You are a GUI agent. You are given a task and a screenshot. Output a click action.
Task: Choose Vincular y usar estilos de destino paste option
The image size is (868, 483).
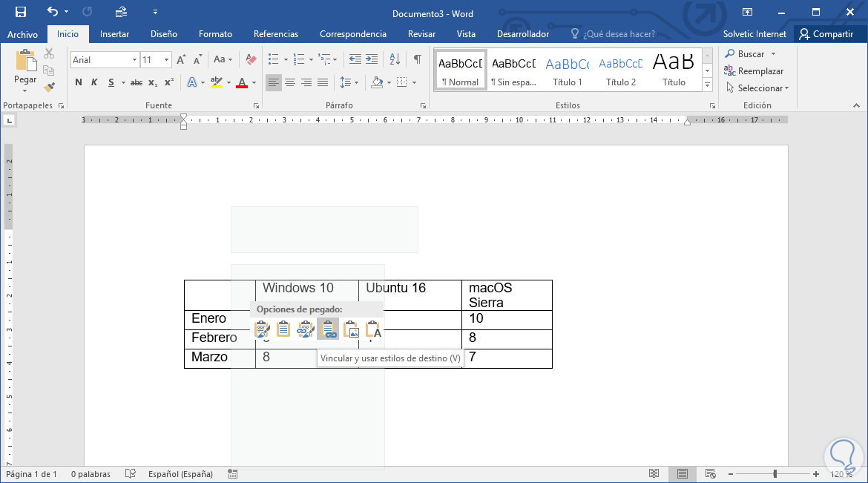(x=328, y=329)
